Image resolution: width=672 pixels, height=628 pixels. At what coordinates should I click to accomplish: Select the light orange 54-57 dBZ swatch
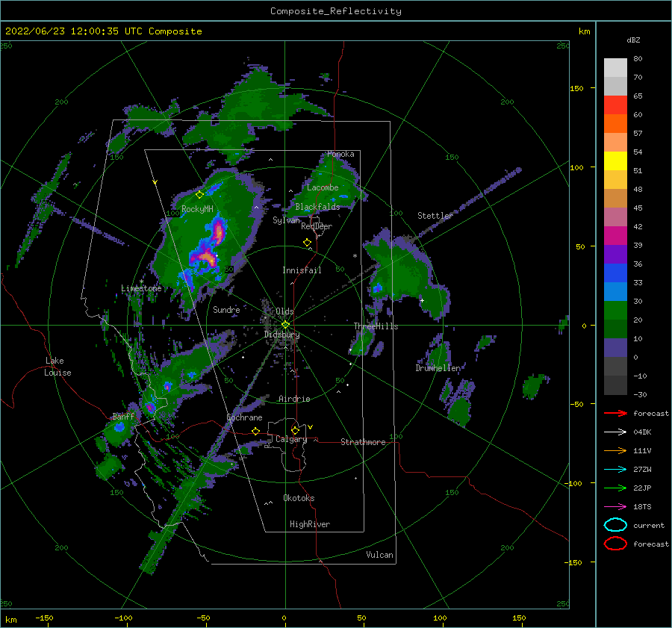coord(615,143)
